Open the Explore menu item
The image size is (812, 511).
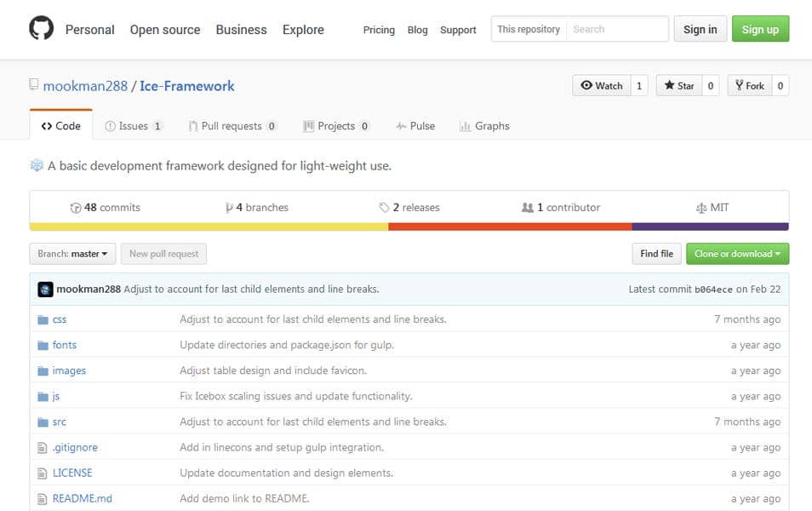[304, 30]
